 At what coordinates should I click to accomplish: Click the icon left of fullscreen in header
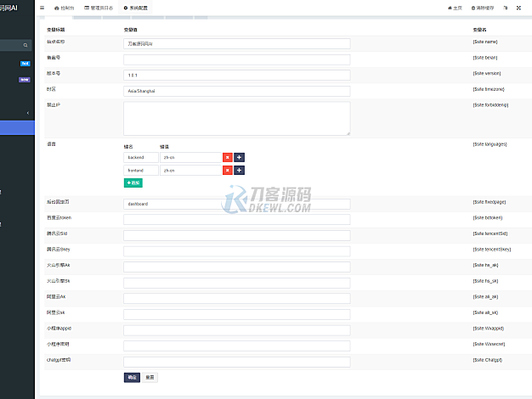[x=506, y=8]
